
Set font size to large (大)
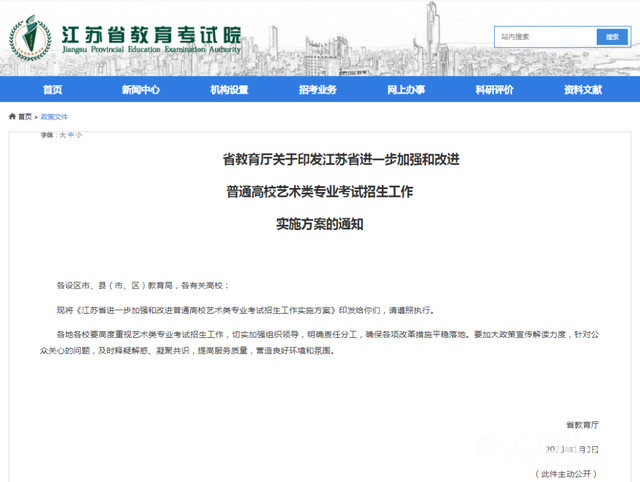click(x=61, y=134)
